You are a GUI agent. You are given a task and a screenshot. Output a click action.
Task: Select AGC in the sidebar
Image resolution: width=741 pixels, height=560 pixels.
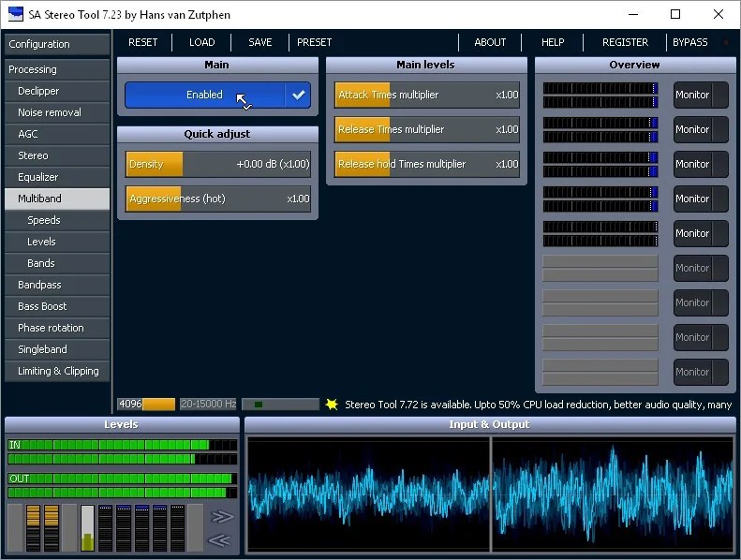click(x=57, y=134)
